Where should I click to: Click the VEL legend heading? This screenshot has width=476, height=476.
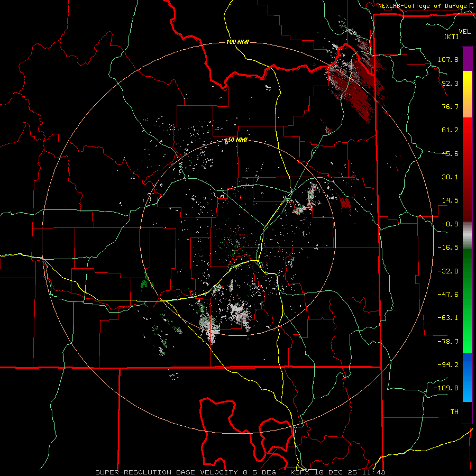464,32
